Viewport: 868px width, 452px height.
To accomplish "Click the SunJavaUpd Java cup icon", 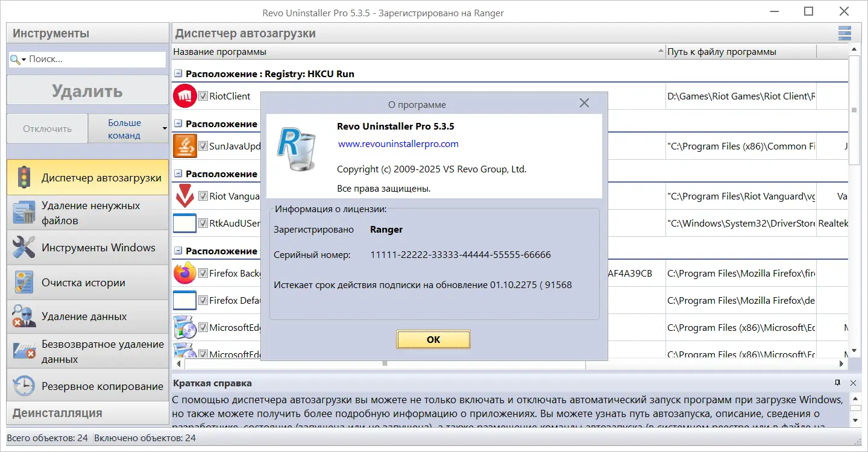I will (x=184, y=146).
